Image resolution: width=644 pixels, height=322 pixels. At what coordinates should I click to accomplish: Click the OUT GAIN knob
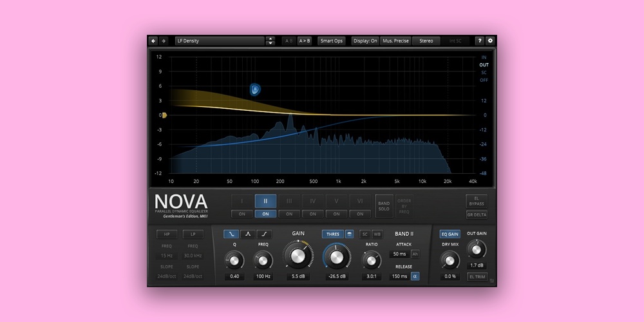coord(477,249)
